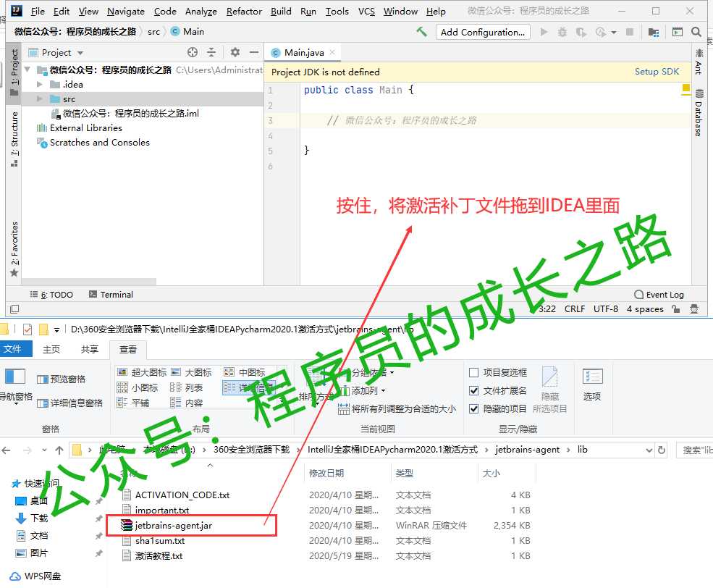Click the Debug bug icon in toolbar

pos(562,32)
